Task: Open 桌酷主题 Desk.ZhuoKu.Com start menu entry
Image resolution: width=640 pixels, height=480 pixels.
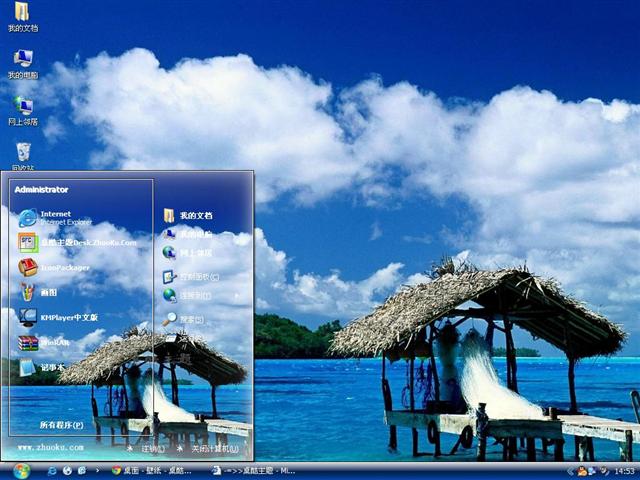Action: (77, 242)
